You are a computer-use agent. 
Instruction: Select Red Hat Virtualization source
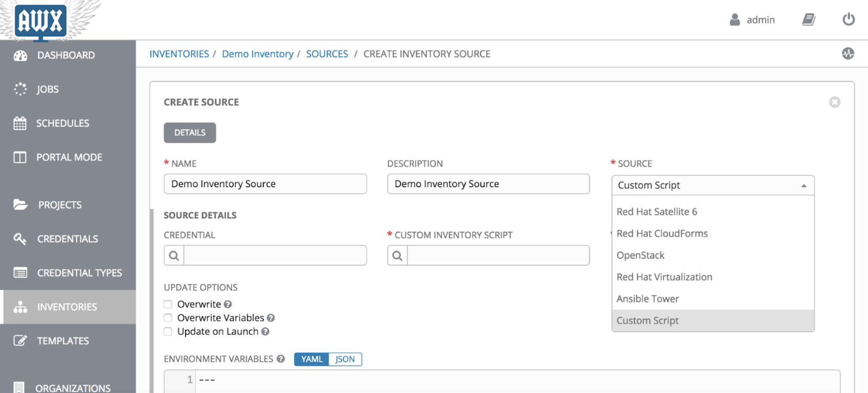pyautogui.click(x=713, y=277)
